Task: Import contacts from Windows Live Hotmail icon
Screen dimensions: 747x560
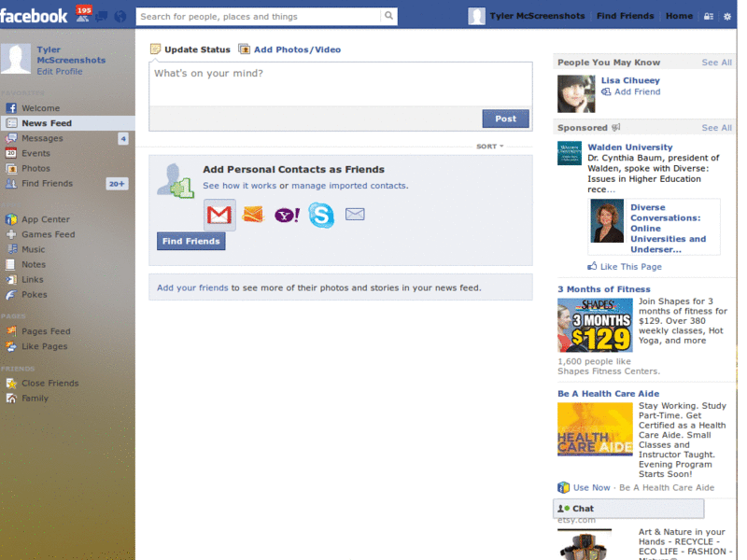Action: tap(253, 215)
